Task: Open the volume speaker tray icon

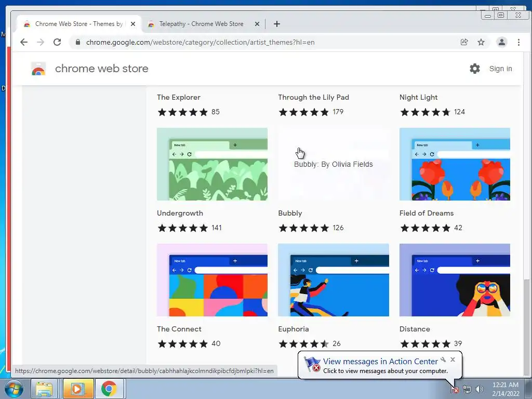Action: (x=480, y=389)
